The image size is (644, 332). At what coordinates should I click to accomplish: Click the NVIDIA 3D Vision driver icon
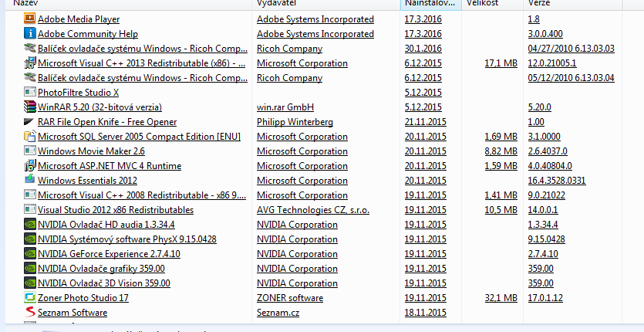pyautogui.click(x=30, y=283)
